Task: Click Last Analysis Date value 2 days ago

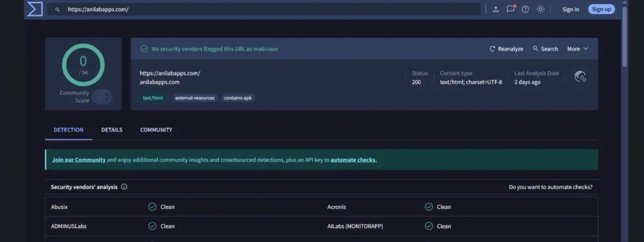Action: 528,82
